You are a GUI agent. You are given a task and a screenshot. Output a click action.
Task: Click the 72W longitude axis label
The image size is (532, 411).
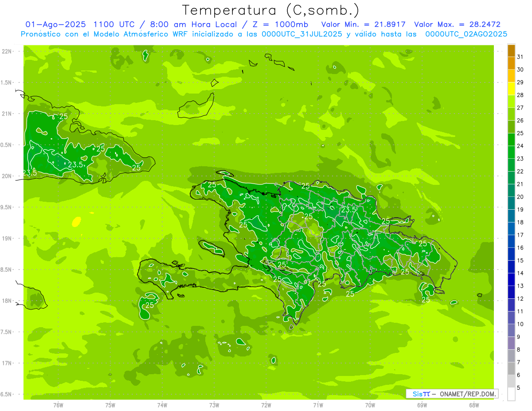click(266, 405)
